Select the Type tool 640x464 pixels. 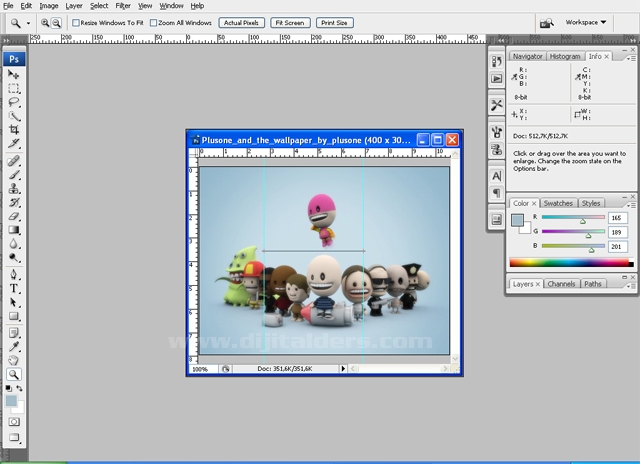click(13, 288)
